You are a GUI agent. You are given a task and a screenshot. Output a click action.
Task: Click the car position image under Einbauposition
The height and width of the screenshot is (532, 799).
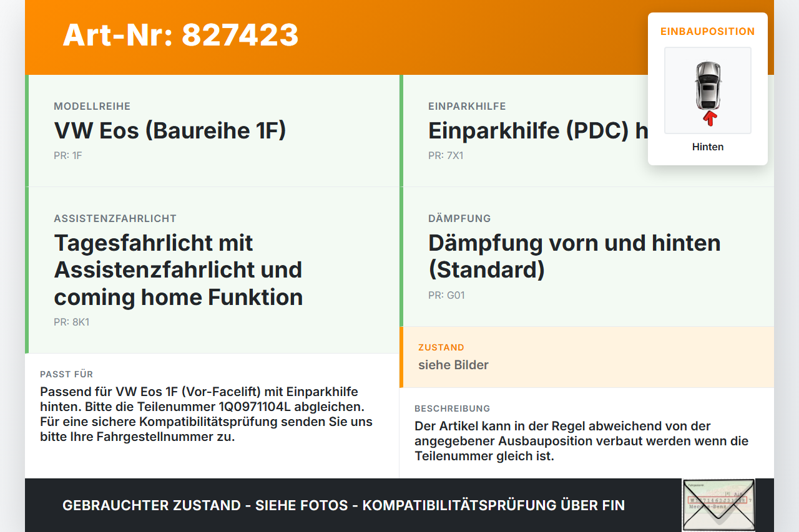coord(708,90)
